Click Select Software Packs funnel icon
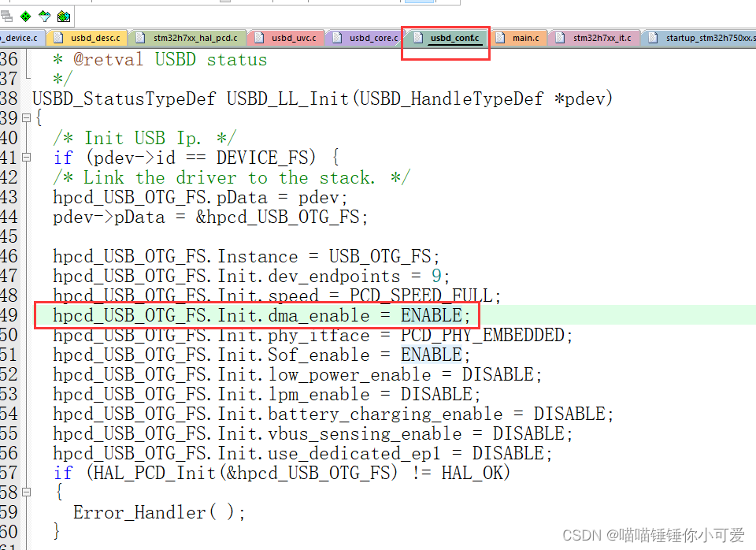This screenshot has width=756, height=550. [x=44, y=17]
